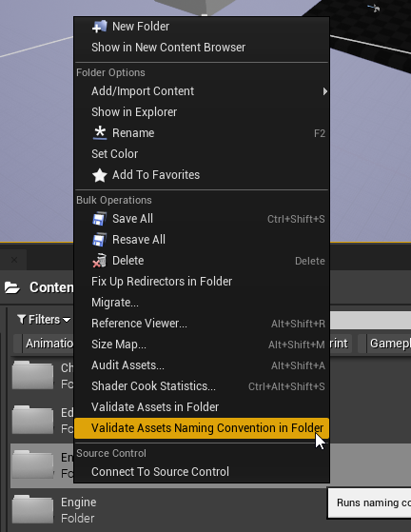Click the Content Browser open-folder icon

click(12, 287)
